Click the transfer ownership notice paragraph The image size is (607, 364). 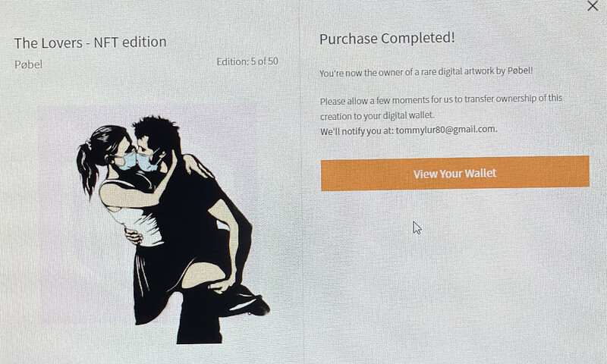point(441,107)
